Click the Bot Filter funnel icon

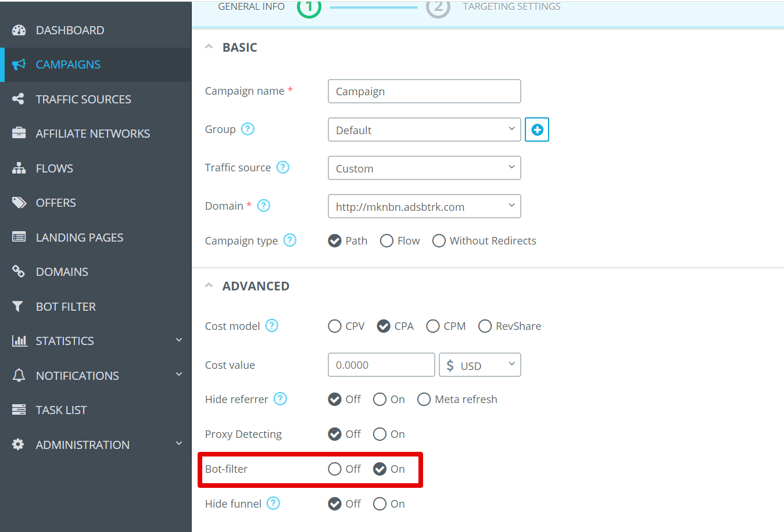pos(18,306)
